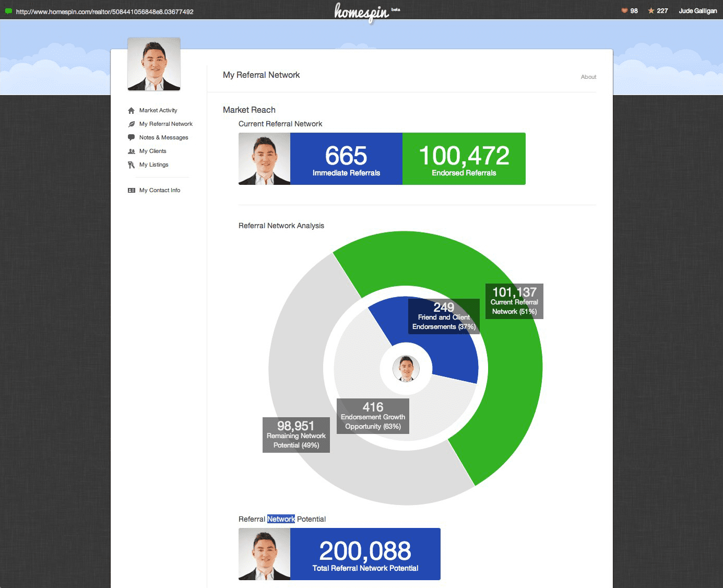Open the Jude Galligan user menu
723x588 pixels.
[697, 11]
